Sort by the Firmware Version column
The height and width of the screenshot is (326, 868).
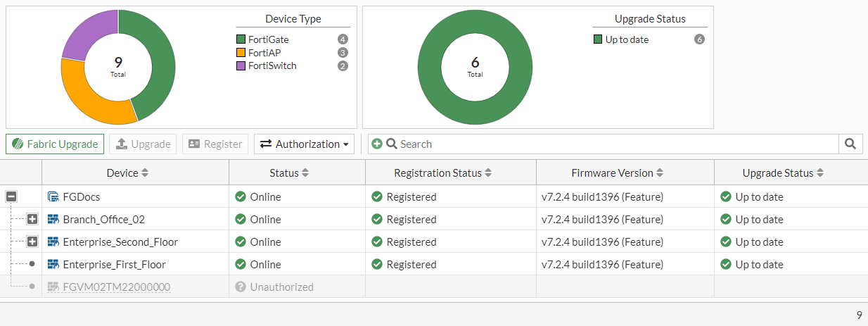pyautogui.click(x=617, y=173)
